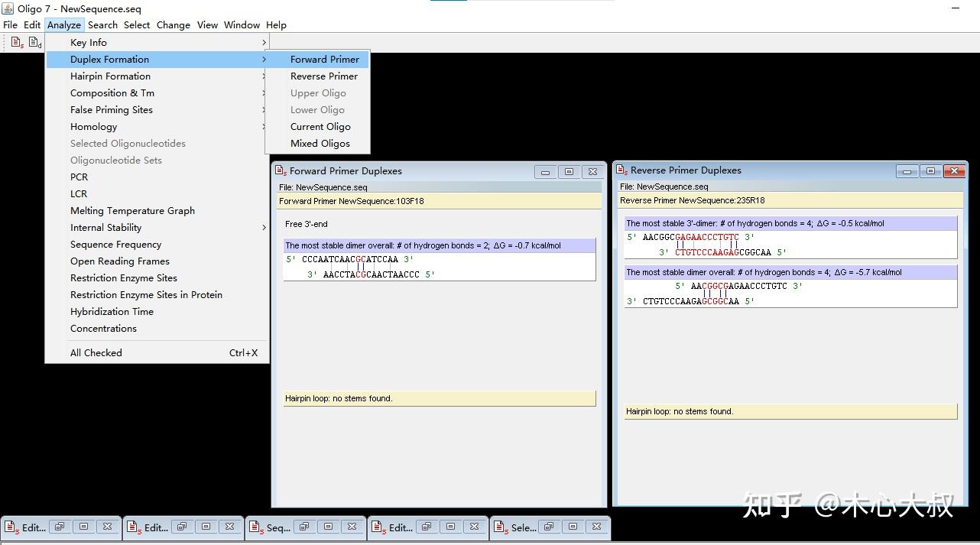Open the Change menu
Image resolution: width=980 pixels, height=545 pixels.
click(174, 25)
